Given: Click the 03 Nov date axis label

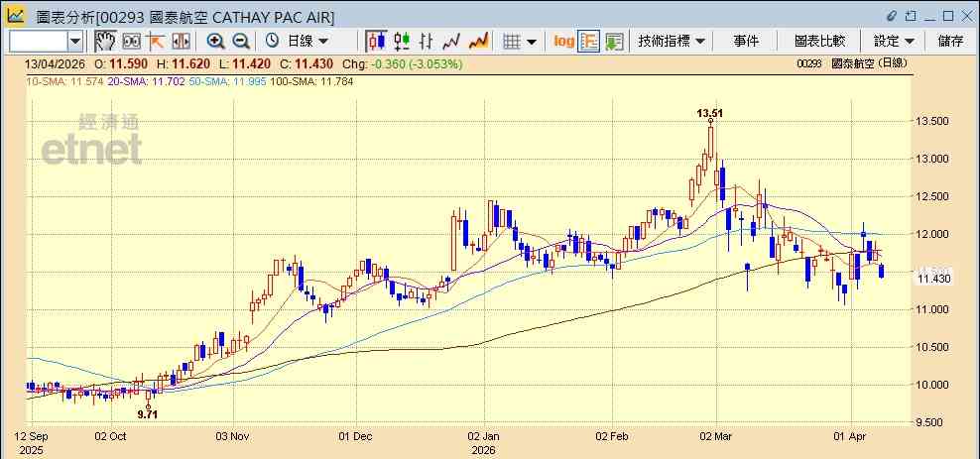Looking at the screenshot, I should (232, 436).
